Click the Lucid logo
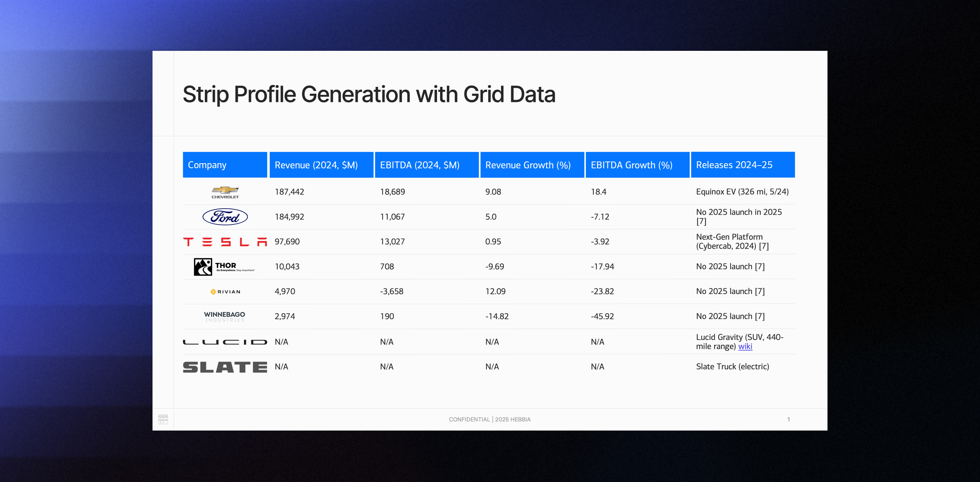980x482 pixels. click(225, 342)
